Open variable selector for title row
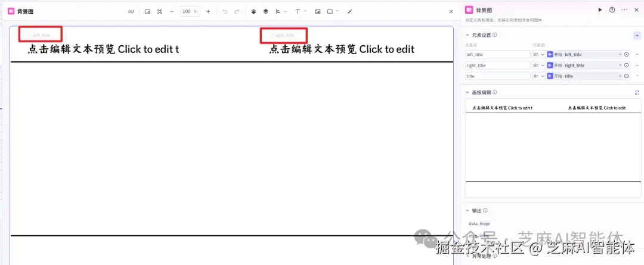The height and width of the screenshot is (265, 644). (626, 76)
